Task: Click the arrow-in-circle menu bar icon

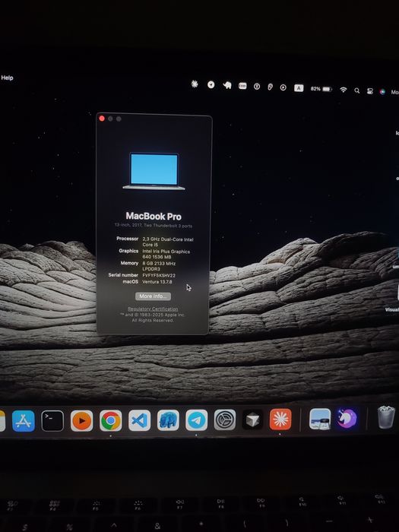Action: (211, 84)
